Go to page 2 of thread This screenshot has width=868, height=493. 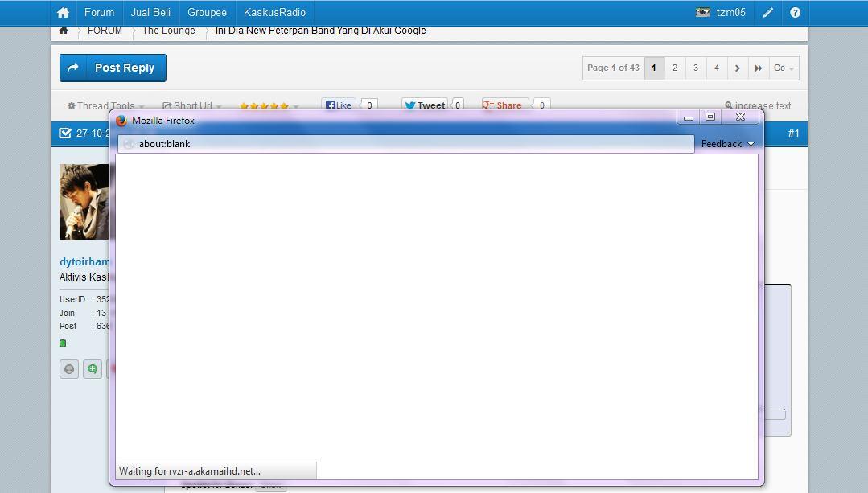675,68
